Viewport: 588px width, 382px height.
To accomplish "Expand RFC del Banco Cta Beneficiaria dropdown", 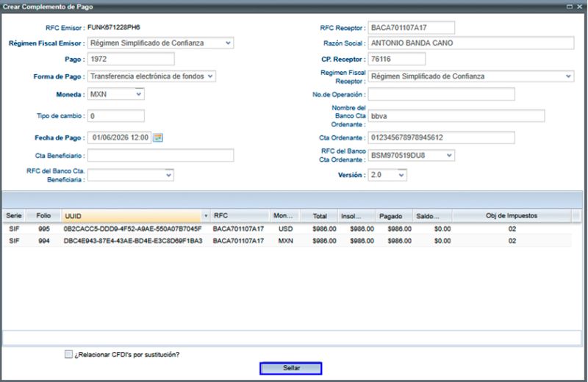I will click(x=169, y=175).
